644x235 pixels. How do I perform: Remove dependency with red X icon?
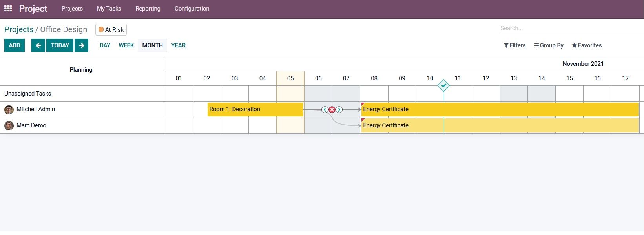(332, 110)
